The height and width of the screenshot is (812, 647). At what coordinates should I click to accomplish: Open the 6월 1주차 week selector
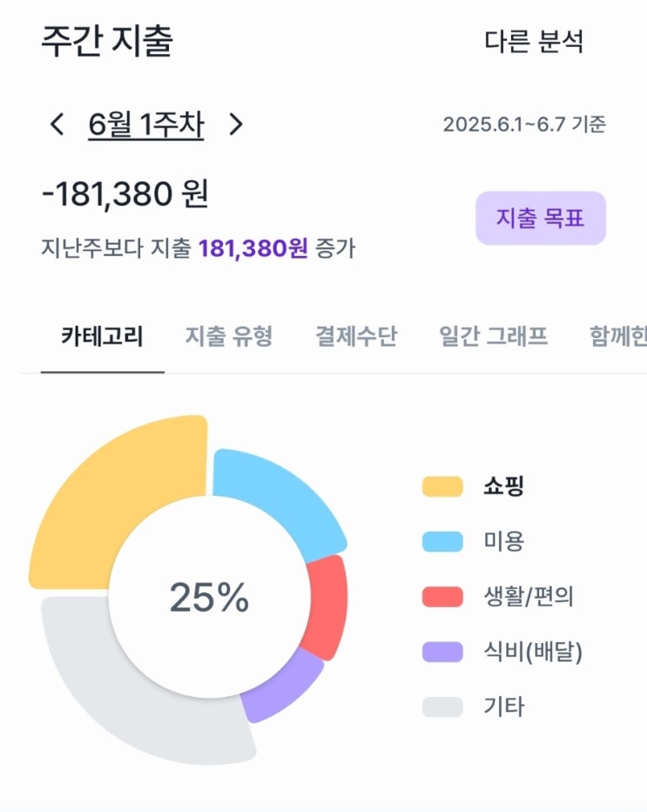click(x=145, y=125)
